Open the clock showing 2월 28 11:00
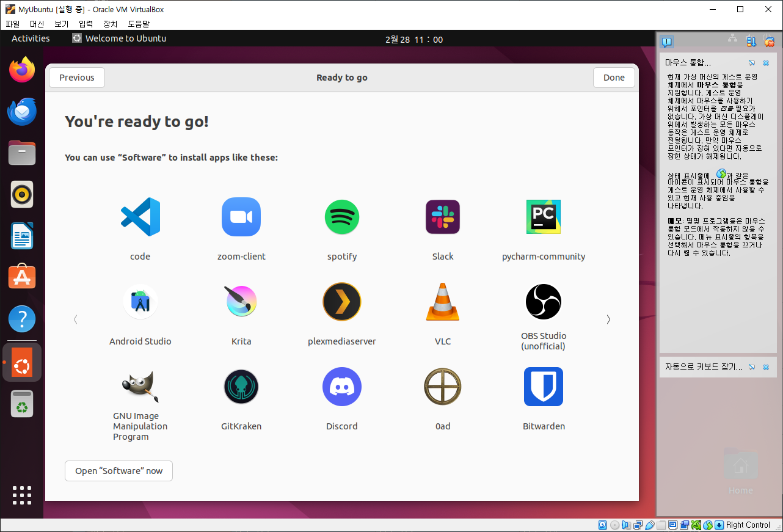The height and width of the screenshot is (532, 783). tap(414, 39)
